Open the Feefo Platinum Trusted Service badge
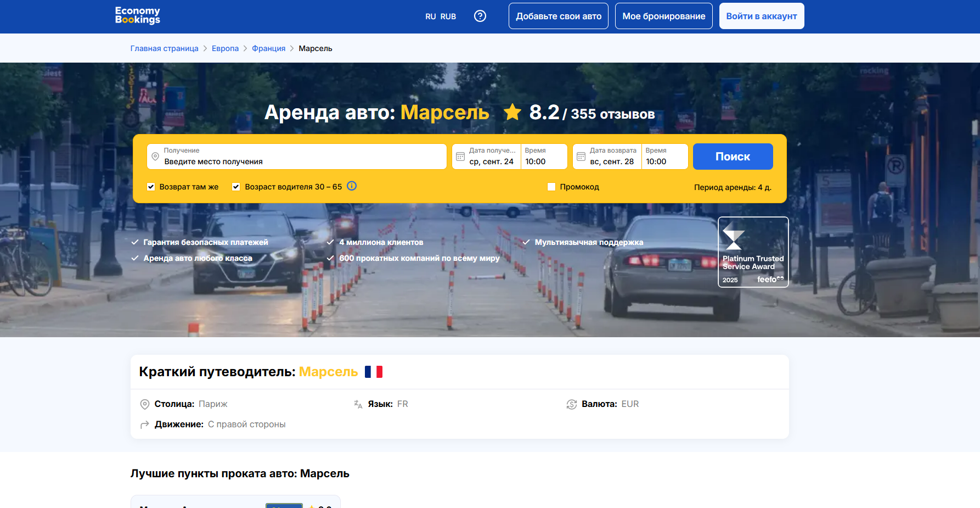The width and height of the screenshot is (980, 508). pos(753,252)
